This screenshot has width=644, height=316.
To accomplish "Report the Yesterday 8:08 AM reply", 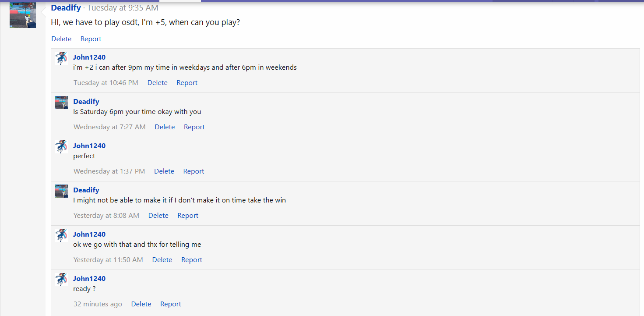I will coord(188,216).
